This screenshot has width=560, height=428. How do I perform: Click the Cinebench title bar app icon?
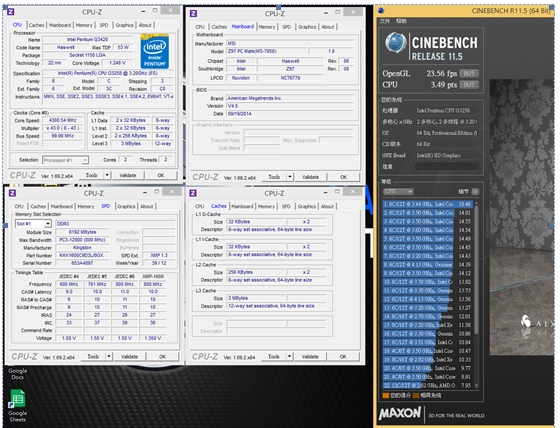[x=381, y=10]
